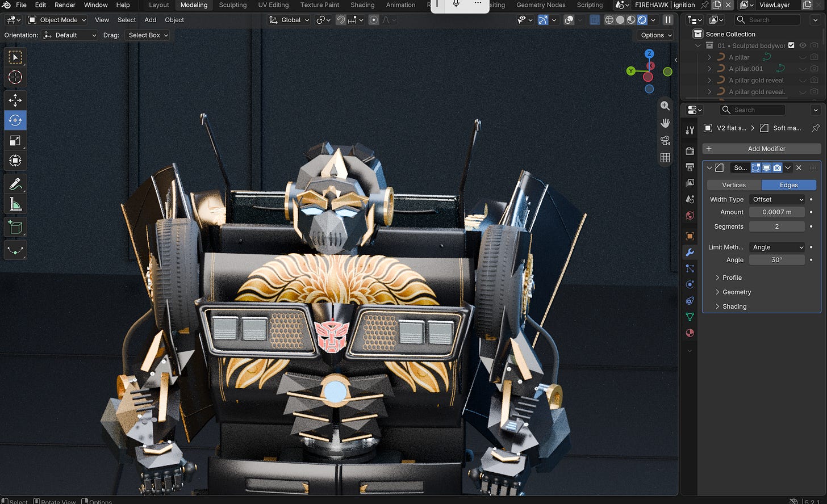
Task: Click the zoom magnifier viewport gizmo
Action: tap(665, 106)
